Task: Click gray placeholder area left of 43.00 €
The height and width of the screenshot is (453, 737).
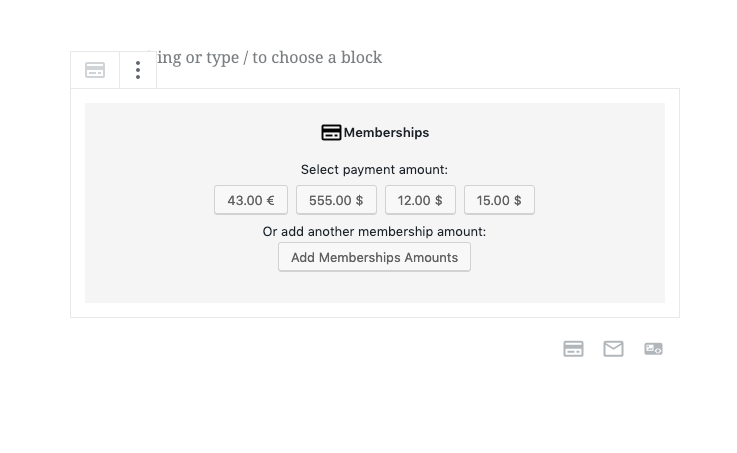Action: coord(149,200)
